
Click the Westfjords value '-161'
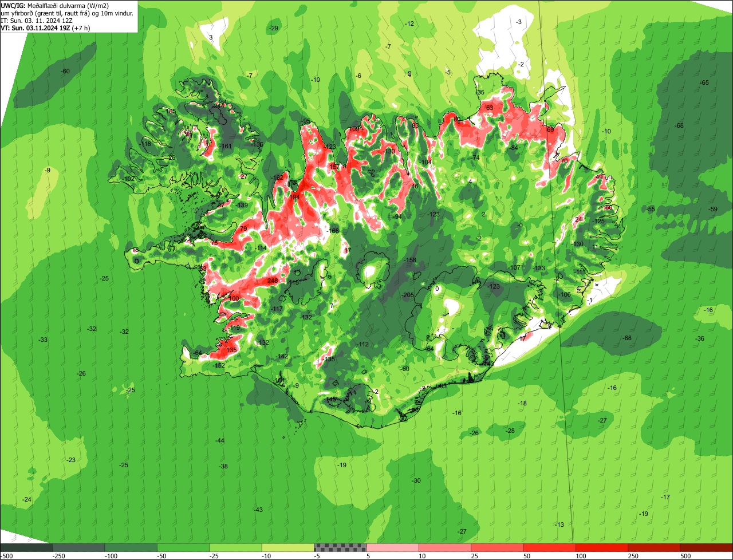[226, 147]
